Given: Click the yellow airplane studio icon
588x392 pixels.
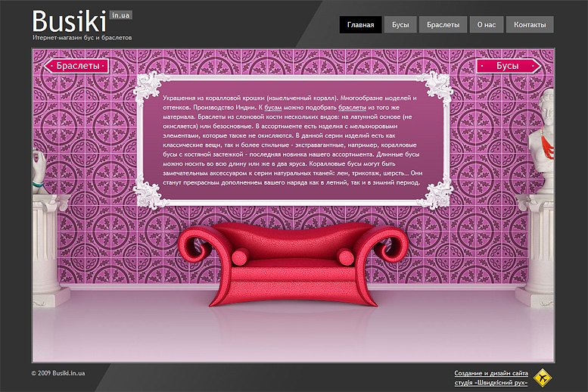Looking at the screenshot, I should [542, 378].
